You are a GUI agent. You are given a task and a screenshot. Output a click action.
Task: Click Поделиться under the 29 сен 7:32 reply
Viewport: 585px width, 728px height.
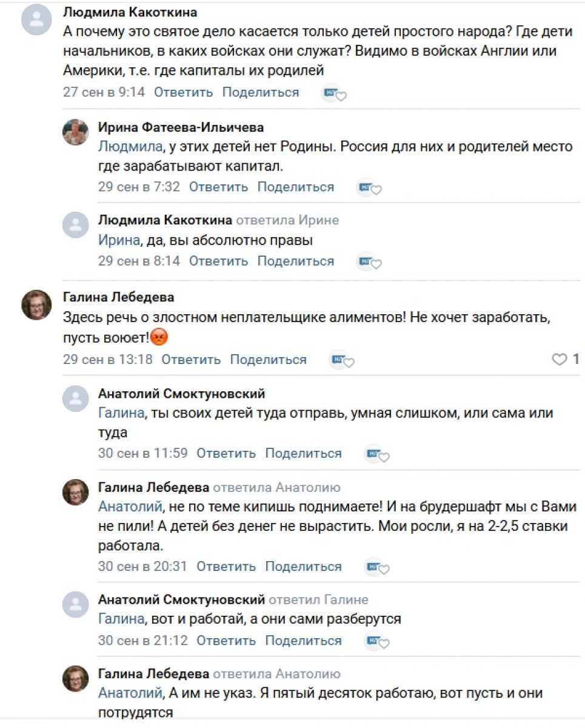(295, 187)
